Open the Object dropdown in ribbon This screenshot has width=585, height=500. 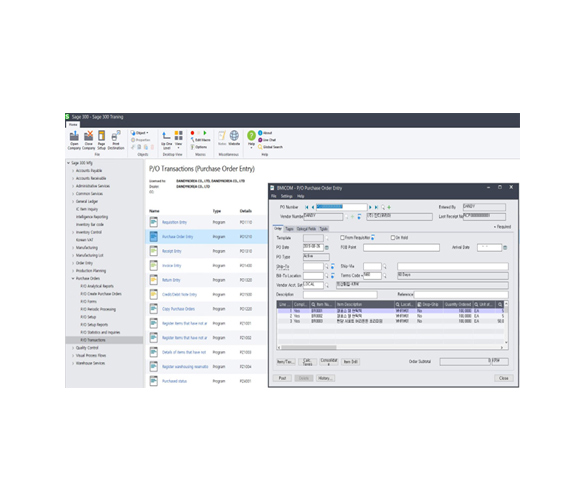(x=140, y=133)
